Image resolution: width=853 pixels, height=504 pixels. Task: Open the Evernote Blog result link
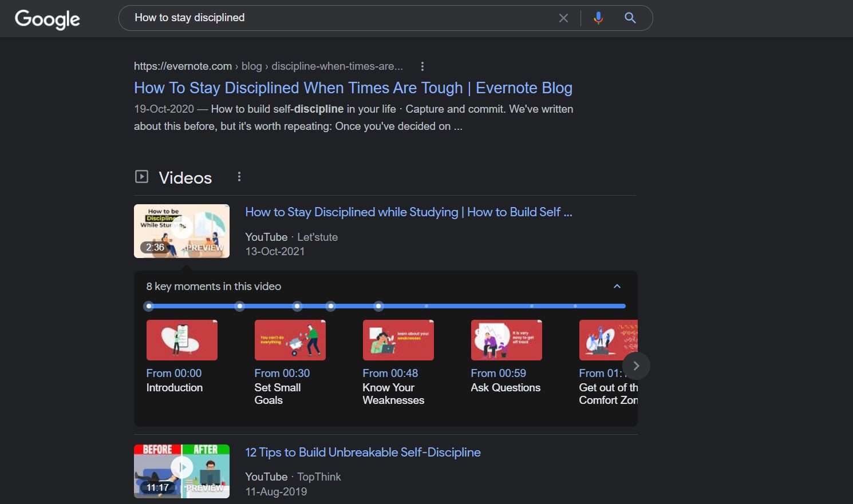[353, 88]
